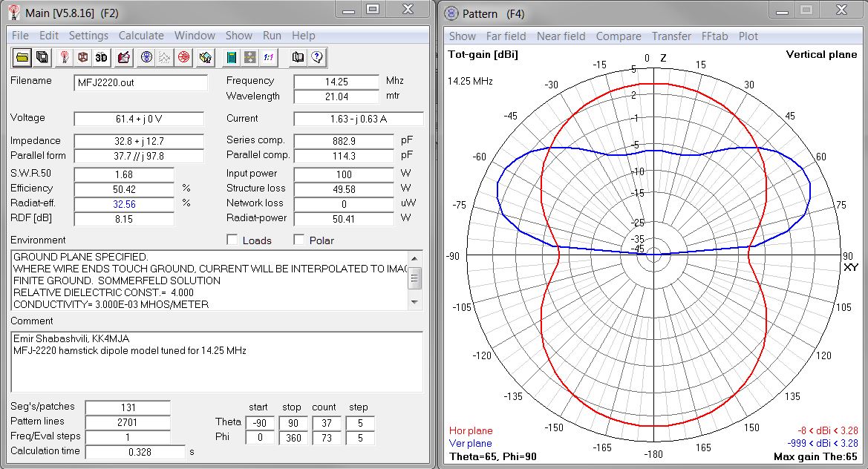Click the save-as toolbar icon
The height and width of the screenshot is (469, 868).
[x=42, y=57]
